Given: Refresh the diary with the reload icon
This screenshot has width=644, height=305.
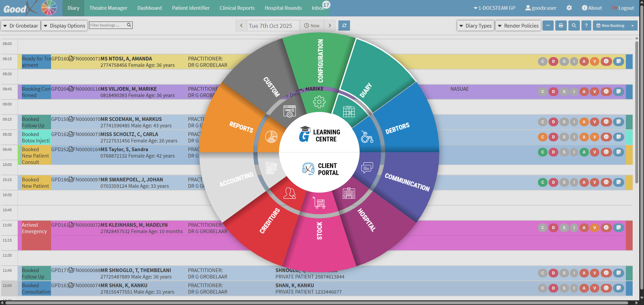Looking at the screenshot, I should 344,26.
